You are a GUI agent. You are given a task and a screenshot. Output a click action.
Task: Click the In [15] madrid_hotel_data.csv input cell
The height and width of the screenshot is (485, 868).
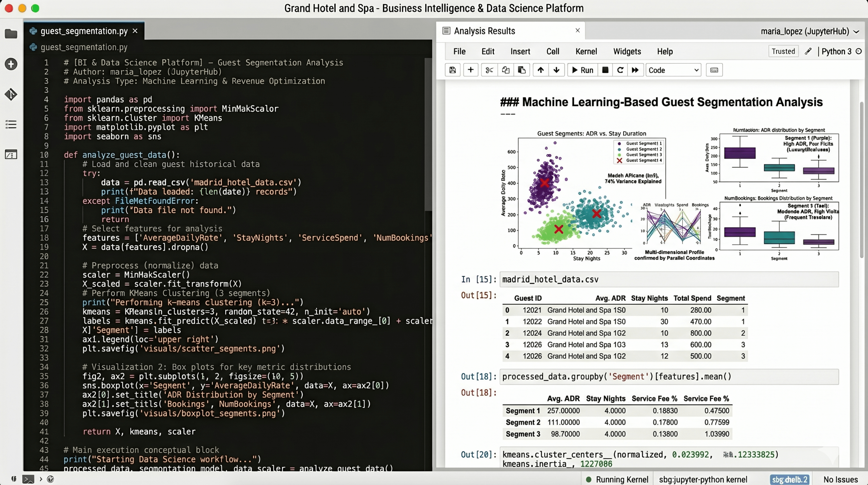pos(669,279)
